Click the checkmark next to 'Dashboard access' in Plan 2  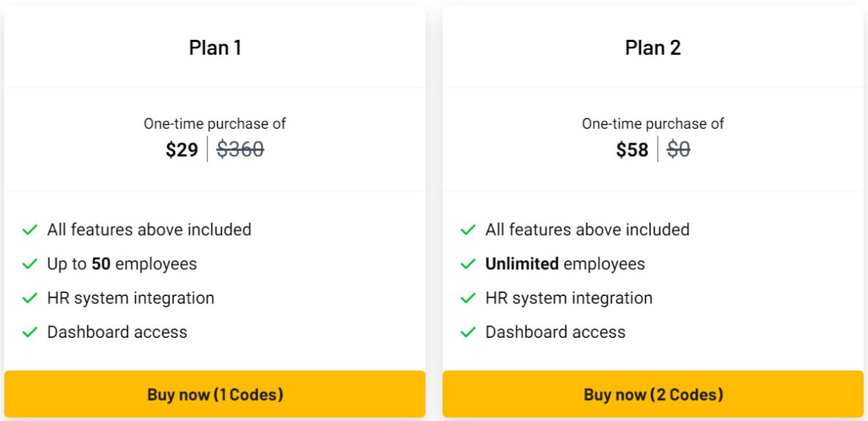(467, 332)
